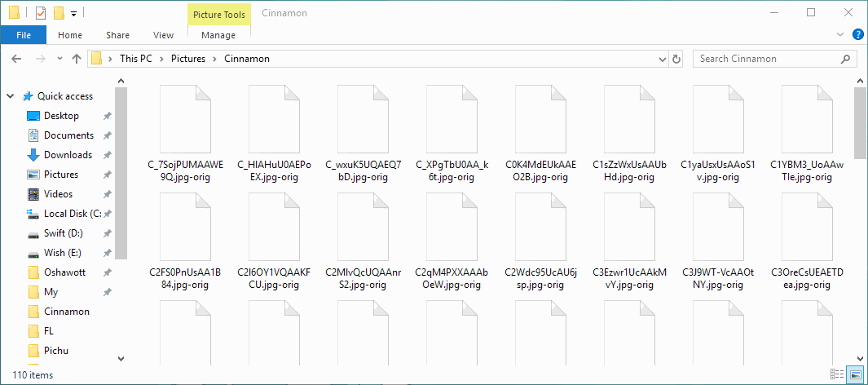Select file icon C0K4MdEUkAAEO2B.jpg-orig
Image resolution: width=868 pixels, height=385 pixels.
541,119
